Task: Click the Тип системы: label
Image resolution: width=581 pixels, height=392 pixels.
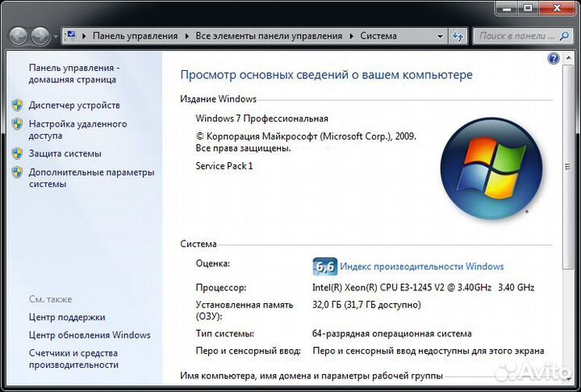Action: [224, 333]
